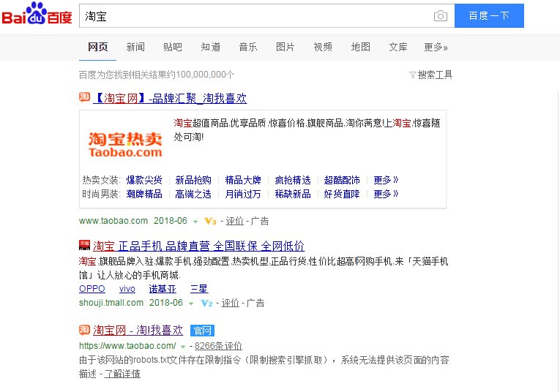Open the 诺基亚 sub-link
Screen dimensions: 560x392
[163, 289]
